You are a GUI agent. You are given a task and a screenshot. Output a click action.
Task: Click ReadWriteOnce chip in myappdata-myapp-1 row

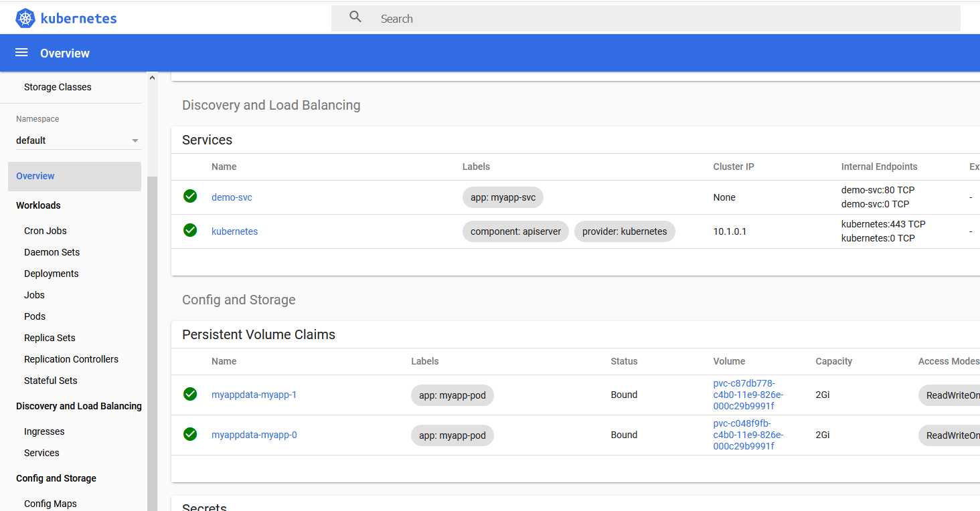point(949,395)
